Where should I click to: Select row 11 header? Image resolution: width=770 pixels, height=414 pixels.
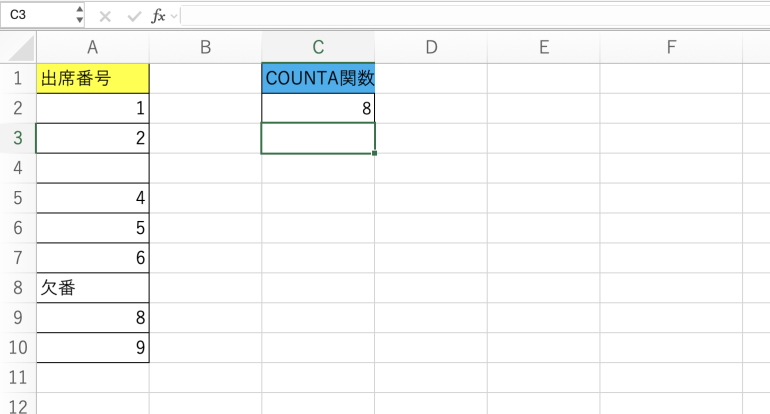point(17,378)
